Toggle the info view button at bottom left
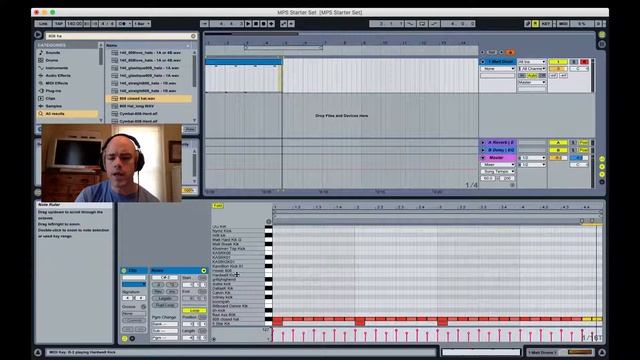 (38, 352)
